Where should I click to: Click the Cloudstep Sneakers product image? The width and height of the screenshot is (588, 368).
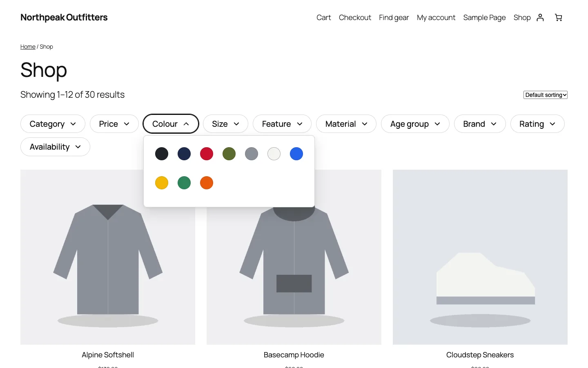pos(480,257)
